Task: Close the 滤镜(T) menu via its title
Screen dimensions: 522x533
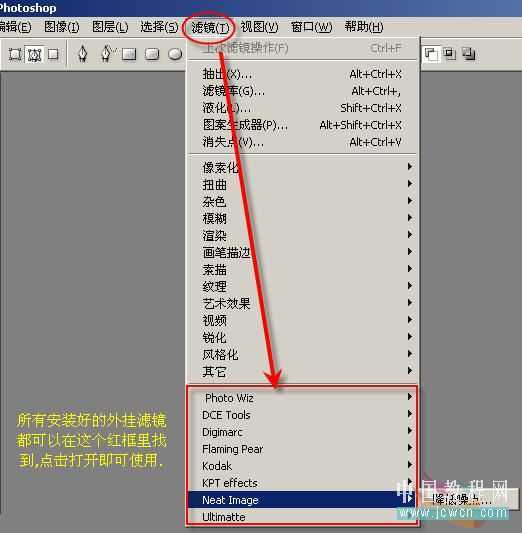Action: click(x=210, y=27)
